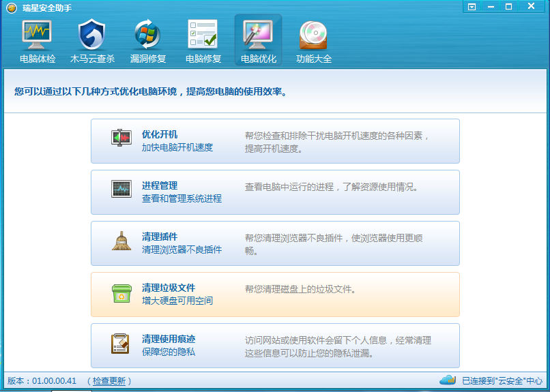550x392 pixels.
Task: Maximize the 瑞星安全助手 window
Action: 508,7
